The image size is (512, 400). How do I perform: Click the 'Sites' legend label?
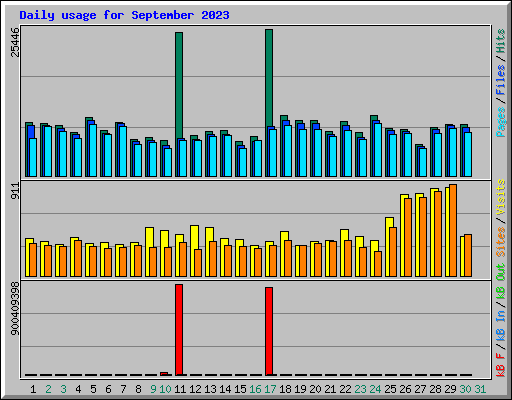coord(500,242)
